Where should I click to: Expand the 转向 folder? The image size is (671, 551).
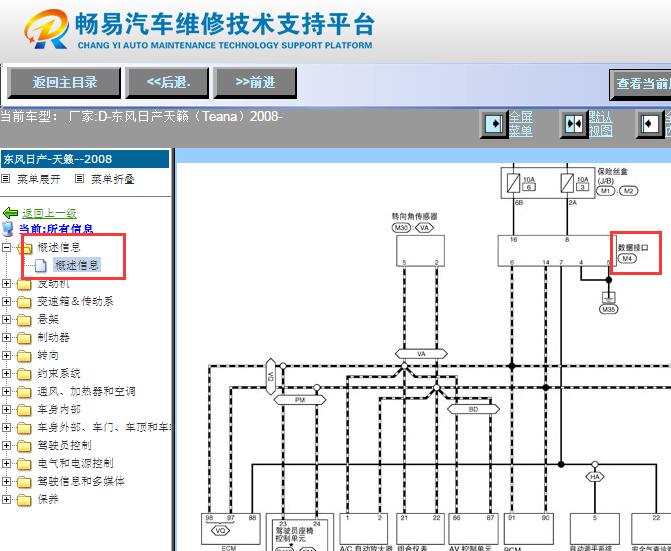[x=6, y=355]
